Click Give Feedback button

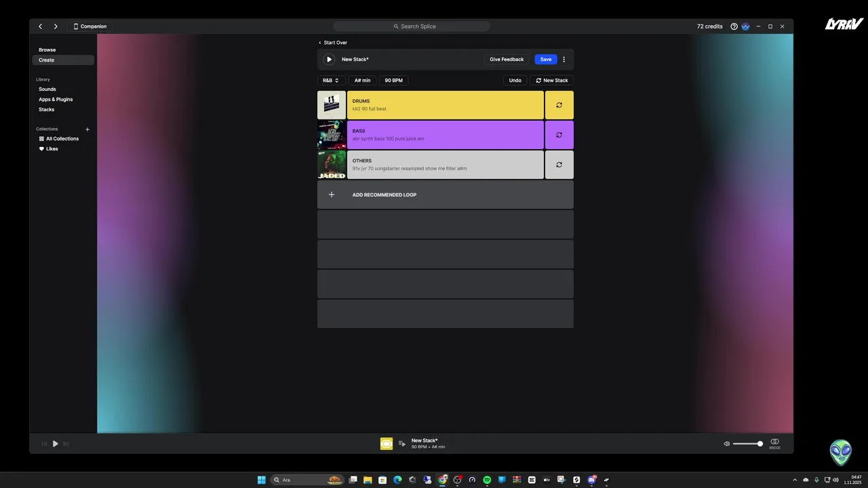[507, 60]
